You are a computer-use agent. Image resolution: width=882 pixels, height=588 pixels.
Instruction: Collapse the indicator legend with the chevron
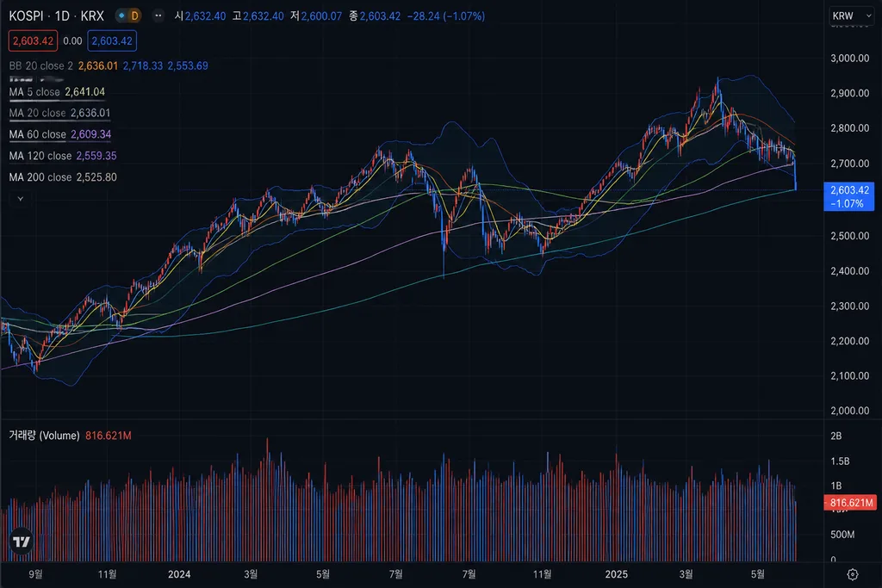[x=21, y=198]
